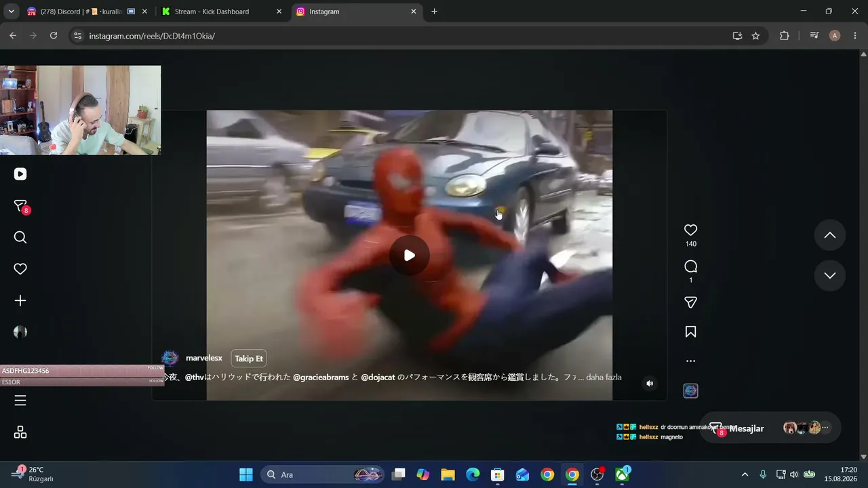Open the OBS Studio taskbar icon
The image size is (868, 488).
tap(597, 474)
